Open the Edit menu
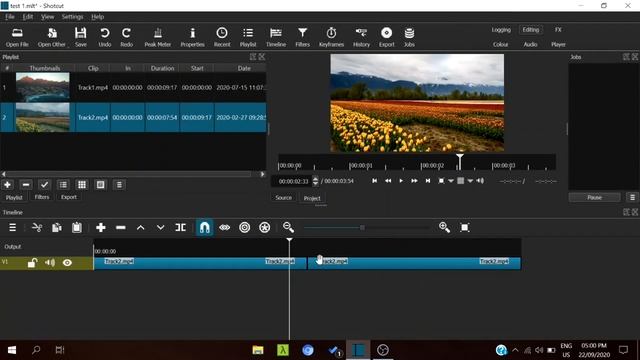The height and width of the screenshot is (360, 640). click(28, 17)
